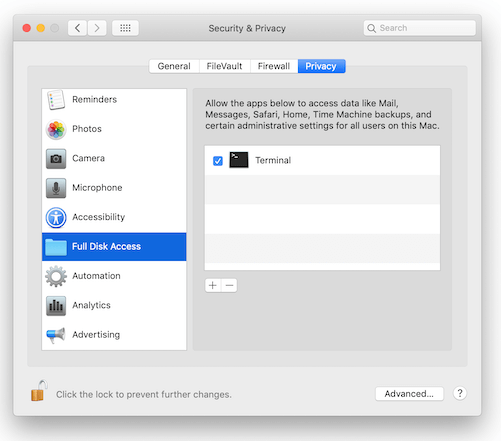The image size is (501, 441).
Task: Select the Reminders label in list
Action: (x=95, y=100)
